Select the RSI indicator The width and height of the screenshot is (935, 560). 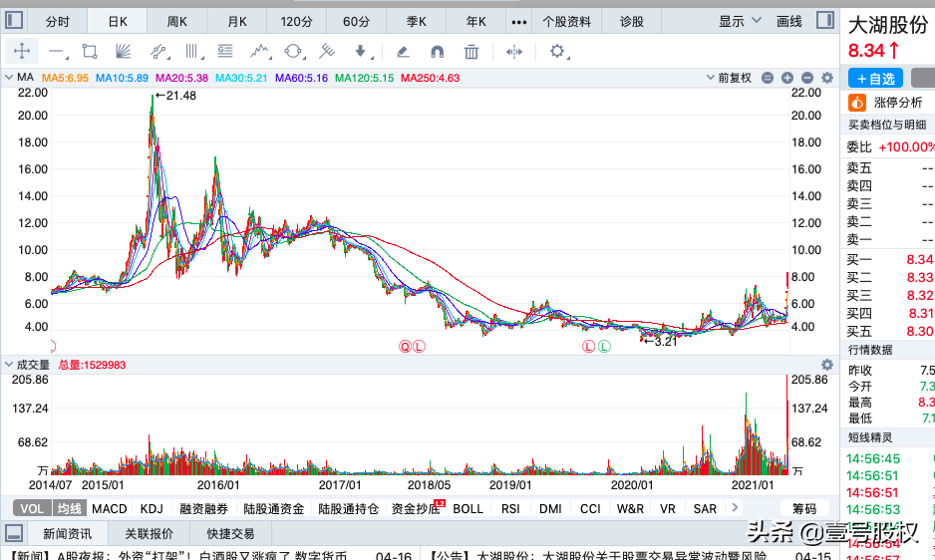pos(510,509)
